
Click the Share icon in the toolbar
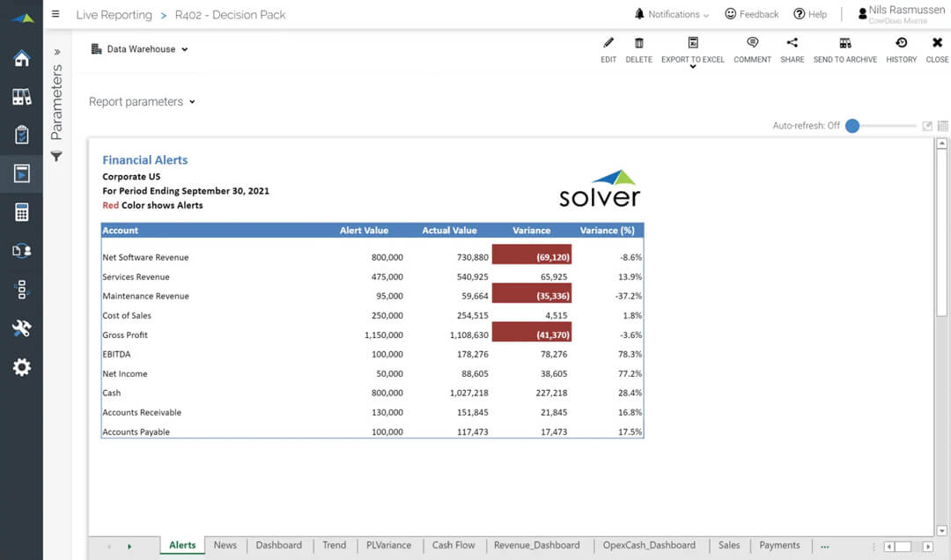pos(792,43)
